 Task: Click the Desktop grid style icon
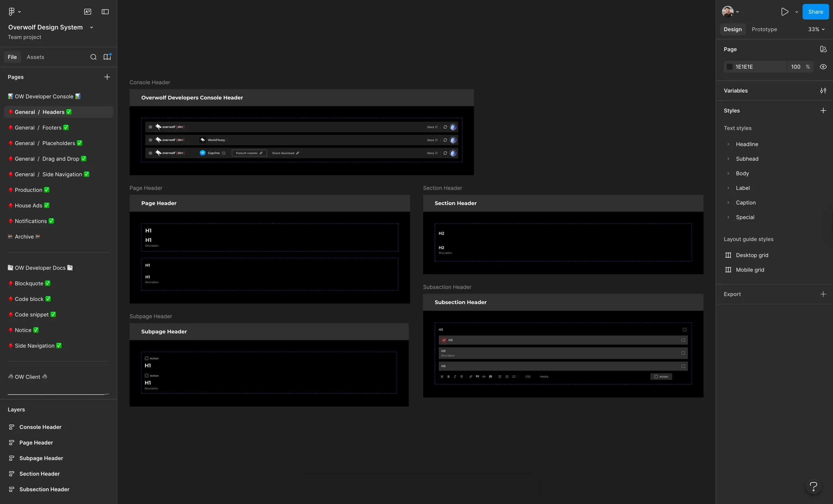pyautogui.click(x=728, y=255)
